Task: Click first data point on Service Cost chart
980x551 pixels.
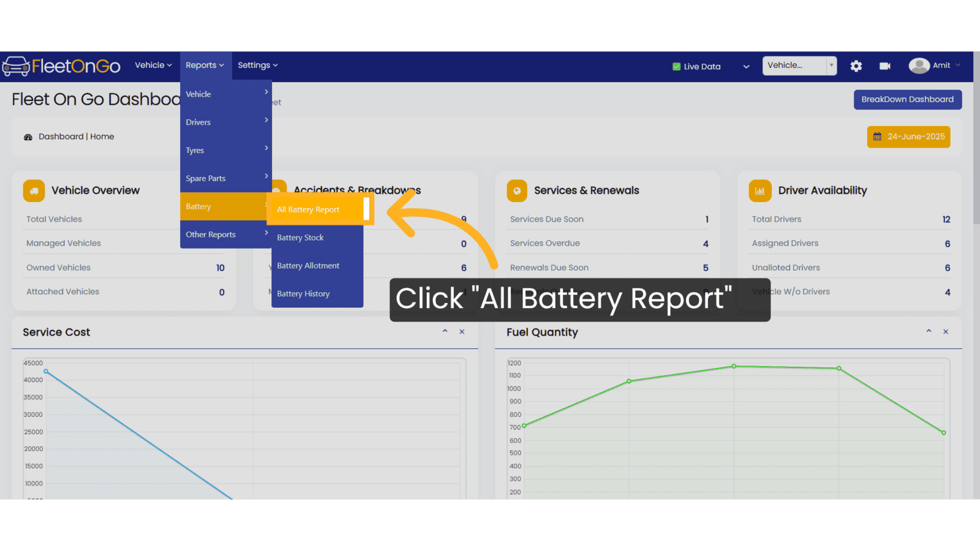Action: (46, 371)
